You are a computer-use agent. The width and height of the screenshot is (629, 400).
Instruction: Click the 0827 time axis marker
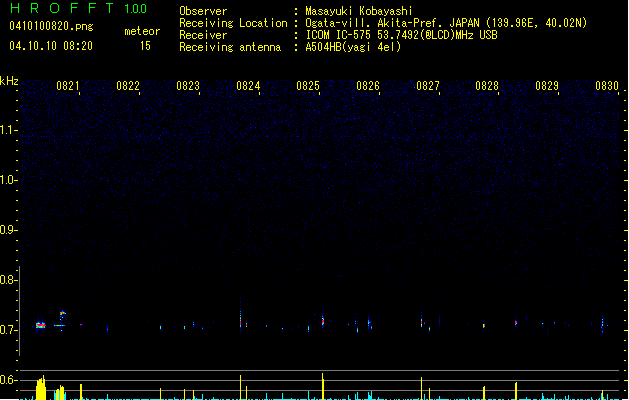point(428,86)
